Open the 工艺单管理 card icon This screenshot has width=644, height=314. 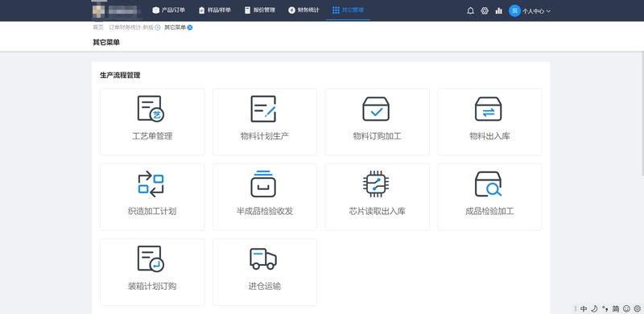click(151, 109)
